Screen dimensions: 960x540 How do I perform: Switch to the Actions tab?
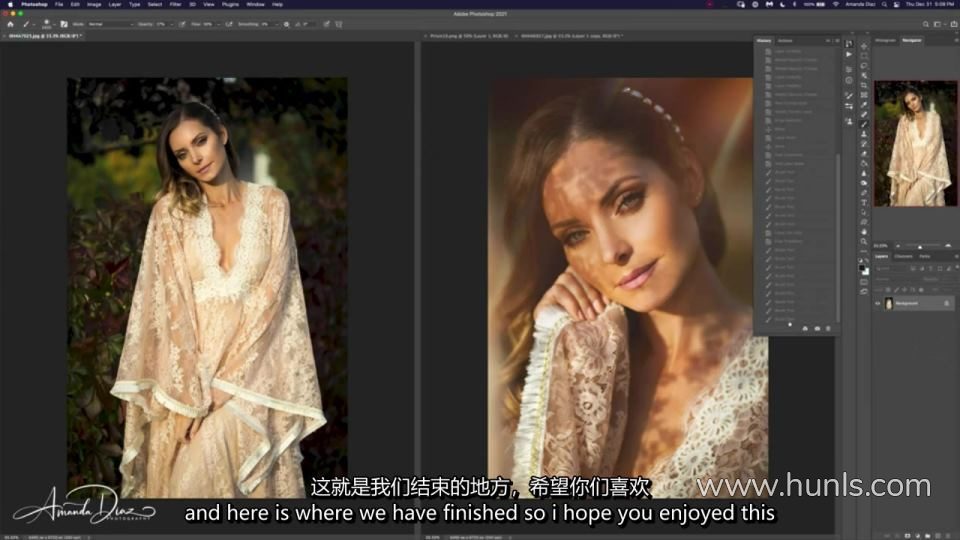coord(785,40)
